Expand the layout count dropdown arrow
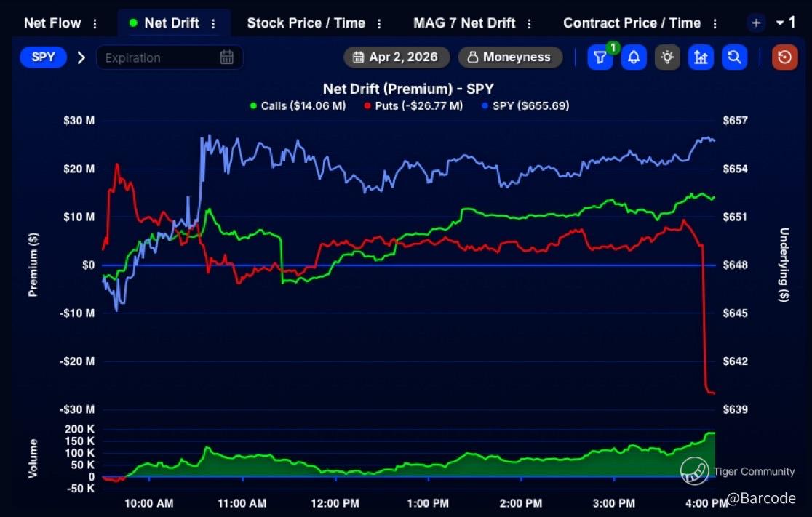The image size is (812, 517). [x=780, y=23]
